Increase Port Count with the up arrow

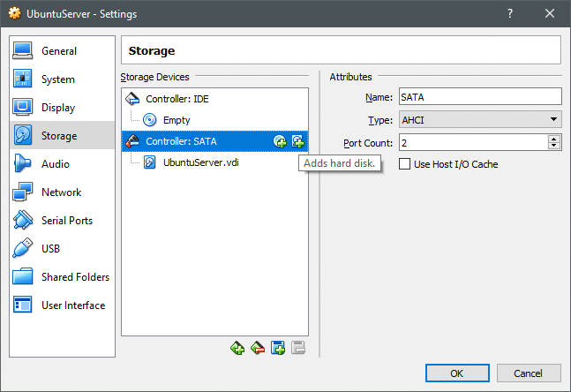coord(554,139)
